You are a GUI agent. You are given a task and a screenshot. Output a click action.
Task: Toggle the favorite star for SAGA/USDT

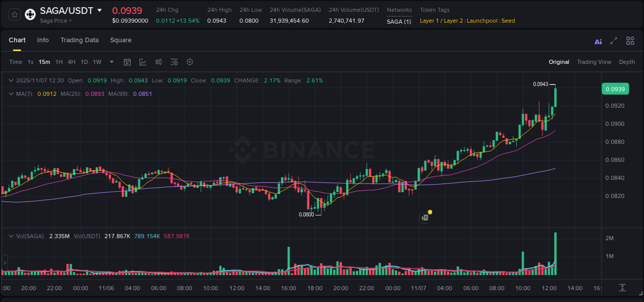14,14
